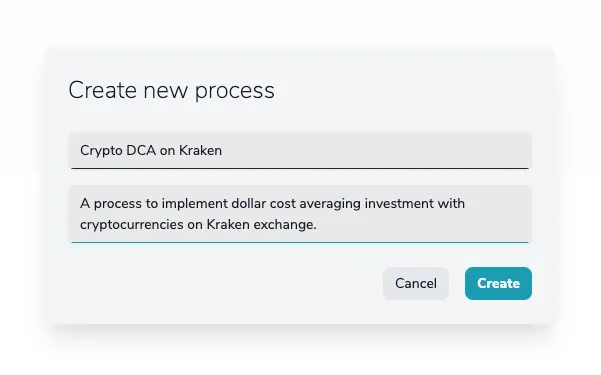Click the word 'cost' in the description

tap(283, 204)
